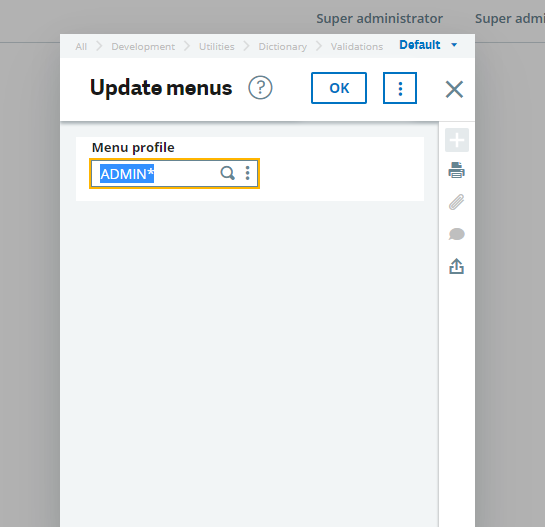Open the Dictionary breadcrumb item
The height and width of the screenshot is (527, 545).
click(x=283, y=47)
